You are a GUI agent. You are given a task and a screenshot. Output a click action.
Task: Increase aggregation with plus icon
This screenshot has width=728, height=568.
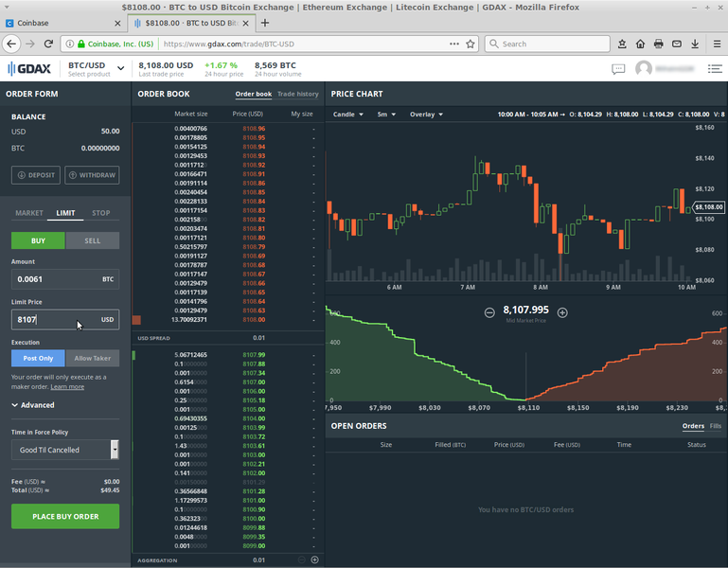click(314, 559)
